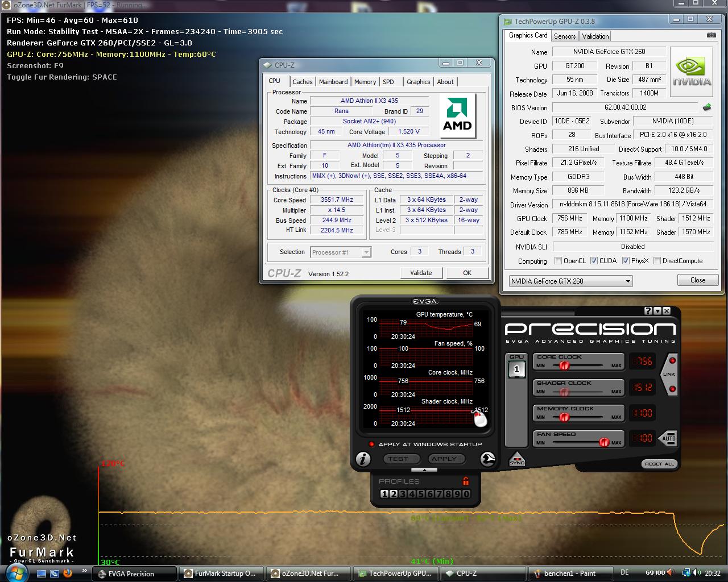Switch to benchen1 - Paint taskbar button
This screenshot has width=728, height=582.
570,573
